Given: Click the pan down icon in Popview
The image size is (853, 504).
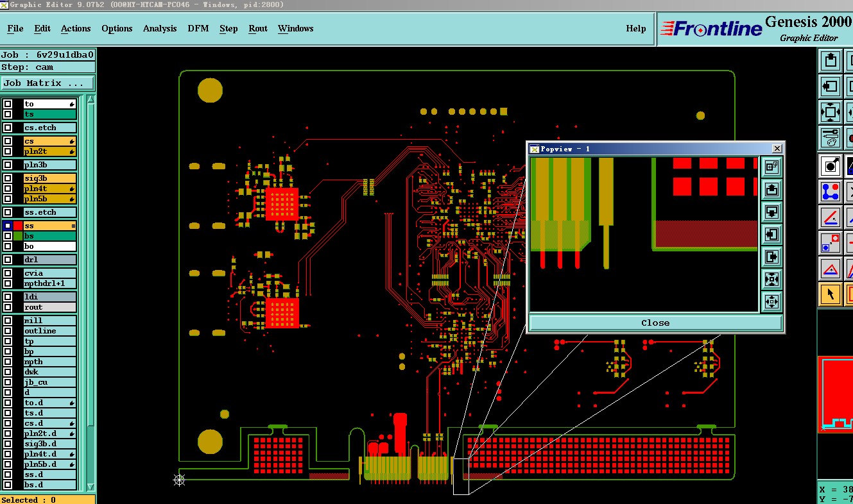Looking at the screenshot, I should [x=771, y=212].
